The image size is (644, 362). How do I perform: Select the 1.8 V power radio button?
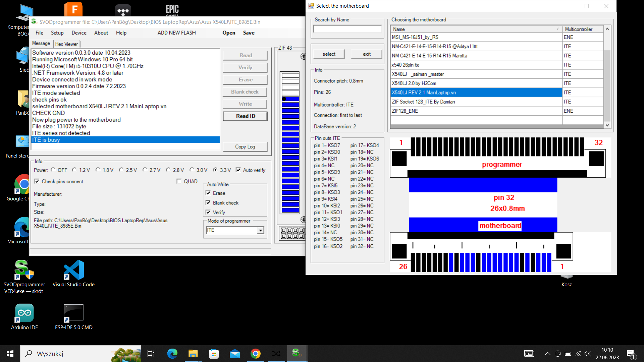(x=98, y=170)
